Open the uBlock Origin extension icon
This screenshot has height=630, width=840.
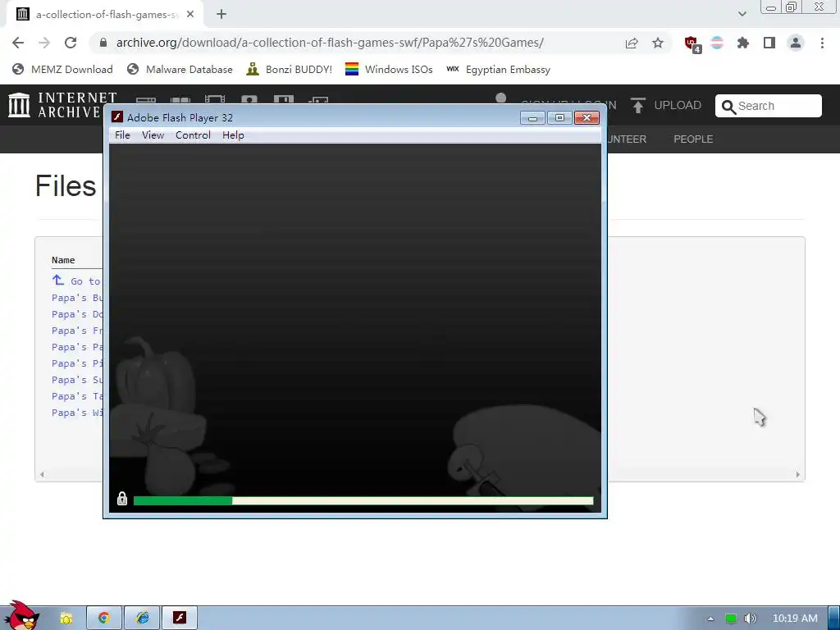point(692,43)
